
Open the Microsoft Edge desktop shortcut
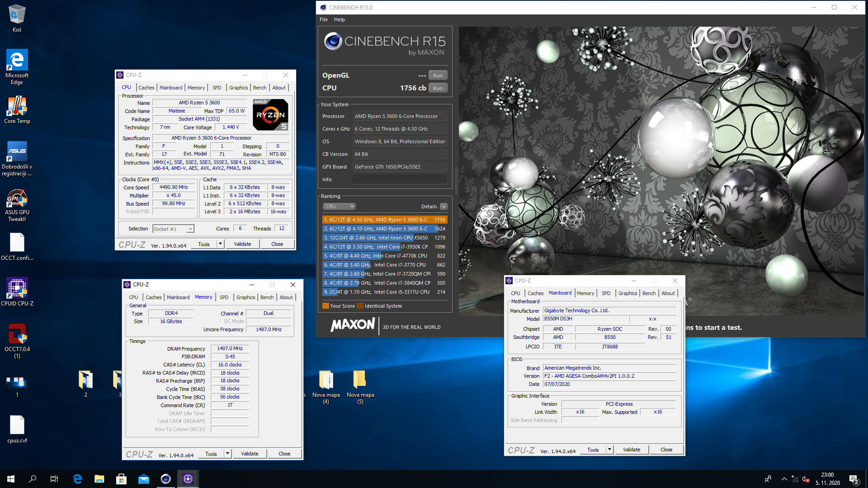[x=17, y=67]
